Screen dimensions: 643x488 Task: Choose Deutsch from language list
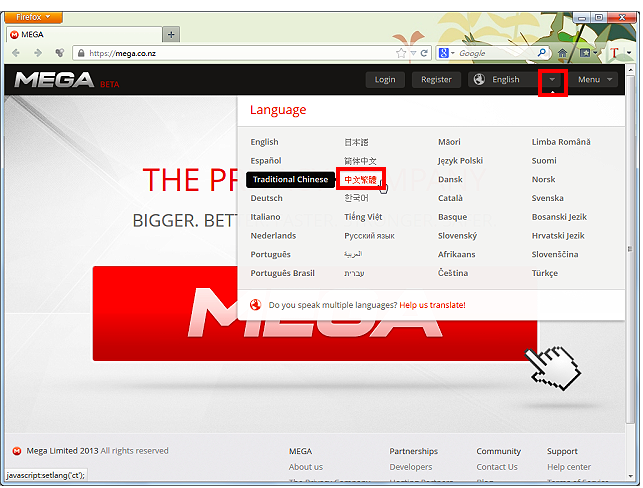click(267, 198)
